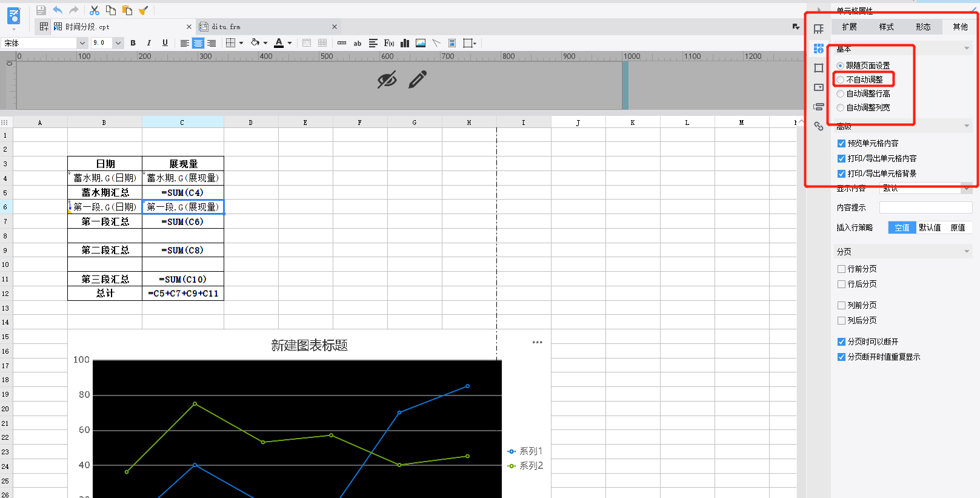Enable 行前分页 checkbox
The height and width of the screenshot is (498, 980).
[841, 269]
